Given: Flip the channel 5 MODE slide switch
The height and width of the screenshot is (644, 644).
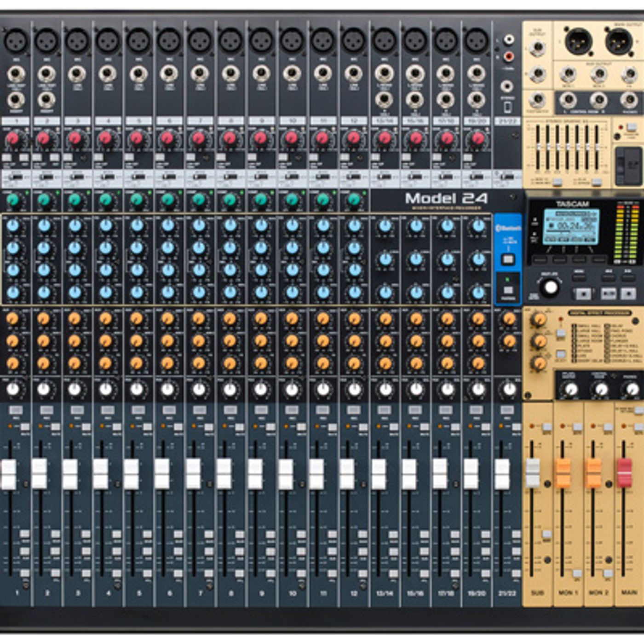Looking at the screenshot, I should (x=138, y=177).
